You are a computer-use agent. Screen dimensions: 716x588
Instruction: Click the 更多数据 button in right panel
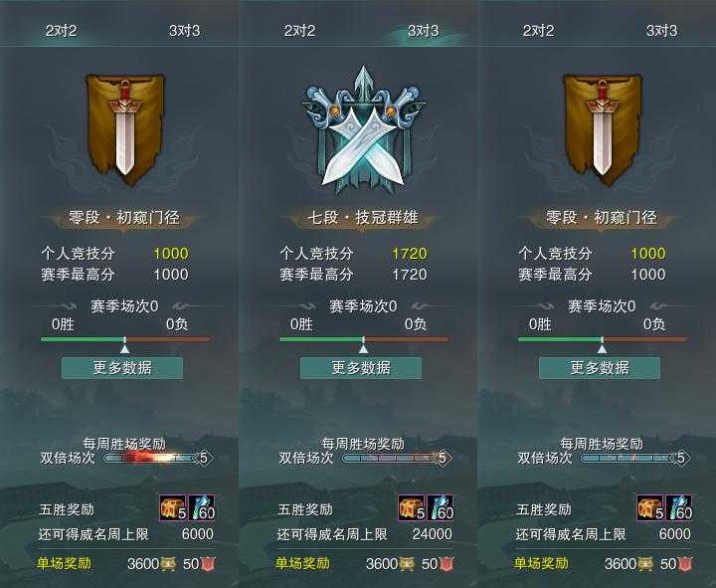coord(600,368)
